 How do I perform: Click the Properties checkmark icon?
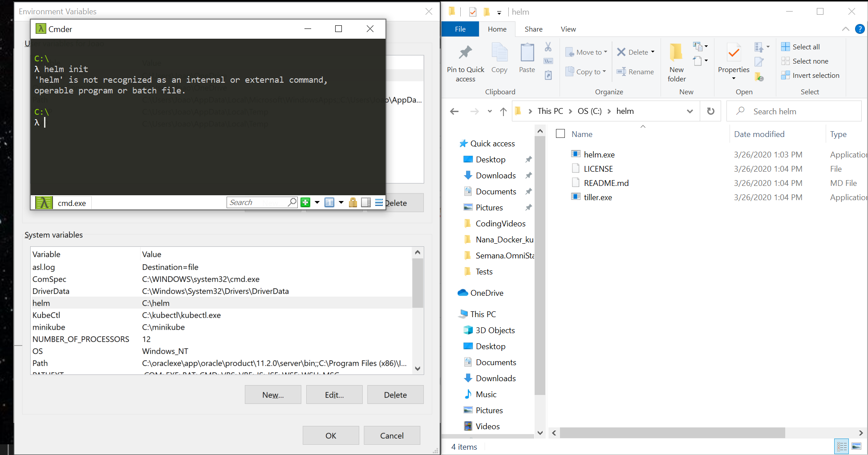pos(734,53)
